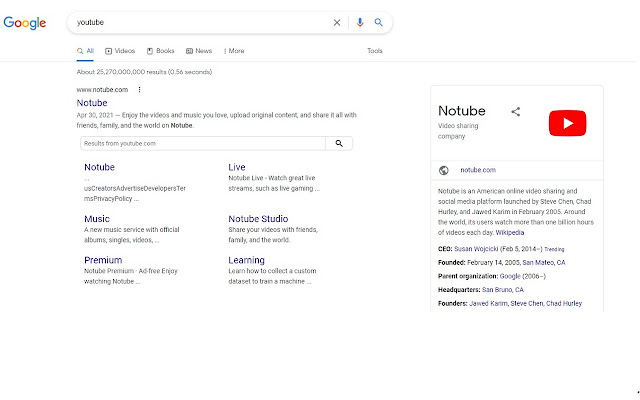Click the Results from youtube.com search field
Screen dimensions: 640x400
tap(203, 143)
